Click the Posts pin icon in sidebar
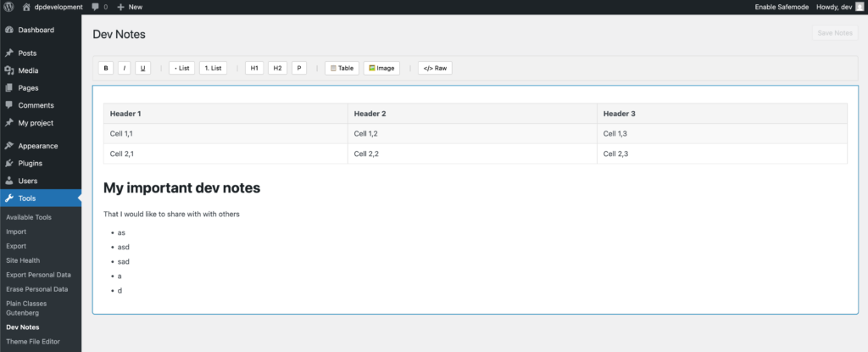 click(8, 53)
